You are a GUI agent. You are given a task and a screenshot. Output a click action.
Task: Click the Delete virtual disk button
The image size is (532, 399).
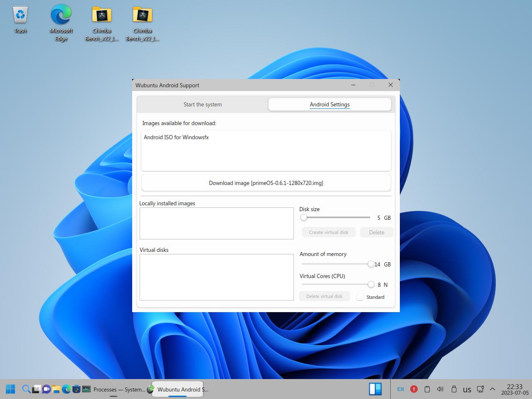tap(324, 296)
